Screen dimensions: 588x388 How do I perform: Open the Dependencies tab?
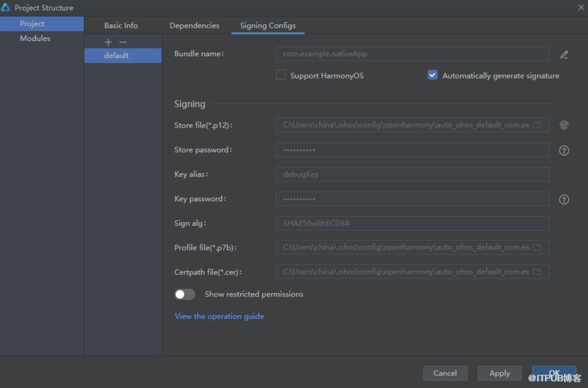pyautogui.click(x=194, y=26)
